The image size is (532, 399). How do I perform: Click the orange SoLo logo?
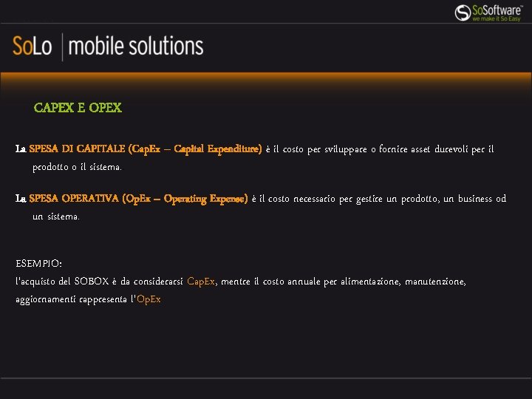click(x=32, y=47)
